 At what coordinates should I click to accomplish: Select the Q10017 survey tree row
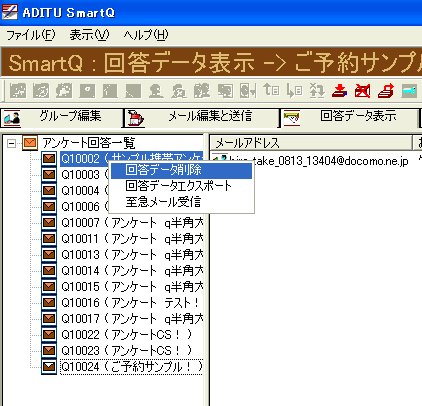coord(132,318)
